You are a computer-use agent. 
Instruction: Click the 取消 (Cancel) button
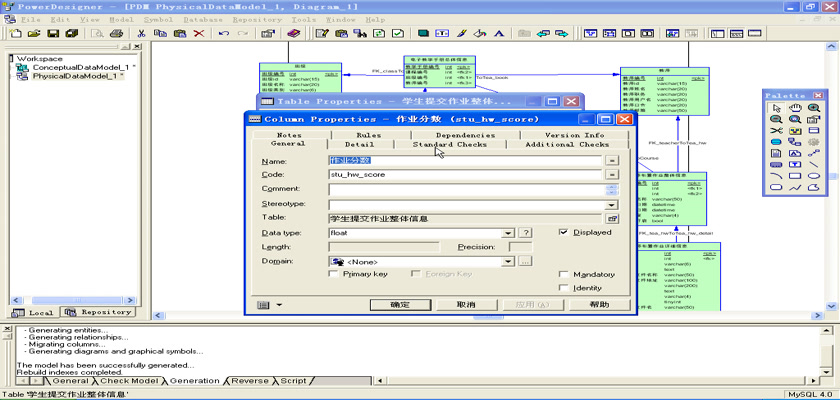466,305
